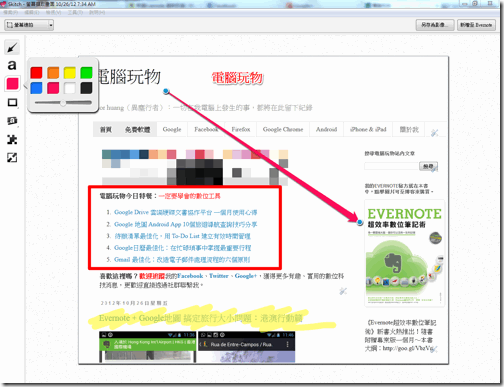The width and height of the screenshot is (504, 387).
Task: Select the crop and resize tool
Action: click(x=12, y=157)
